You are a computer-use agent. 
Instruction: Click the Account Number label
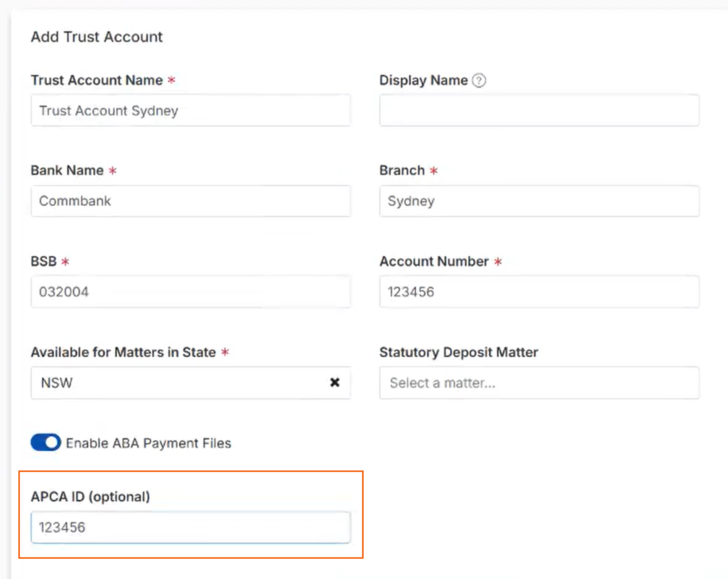click(x=434, y=261)
